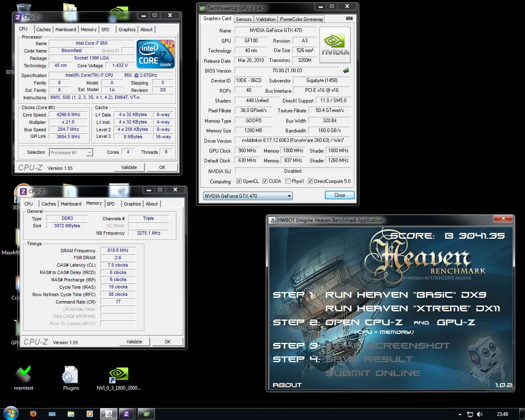Image resolution: width=525 pixels, height=420 pixels.
Task: Click the GPU Clock 900 MHz field
Action: pos(247,151)
